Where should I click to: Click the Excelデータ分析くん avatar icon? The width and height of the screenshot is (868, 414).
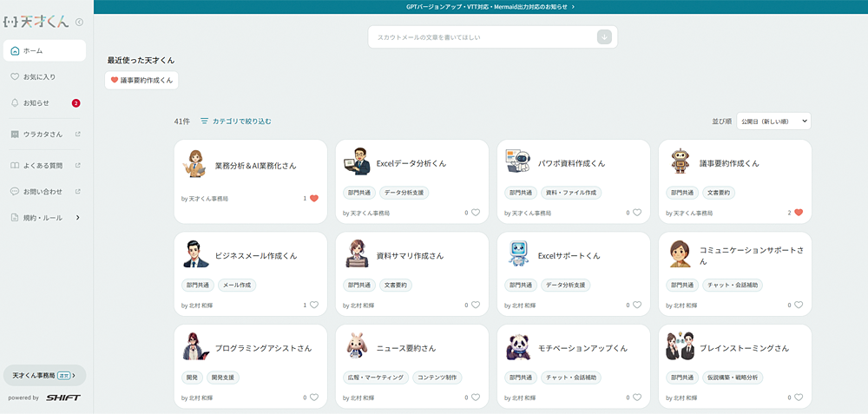coord(357,163)
